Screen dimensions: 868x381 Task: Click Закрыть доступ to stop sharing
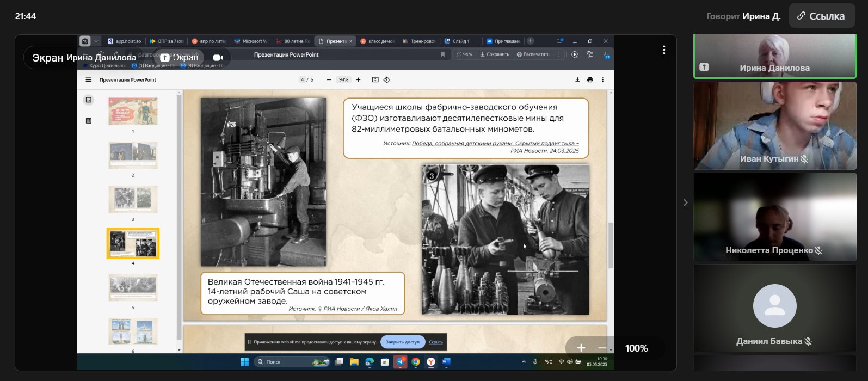point(403,342)
